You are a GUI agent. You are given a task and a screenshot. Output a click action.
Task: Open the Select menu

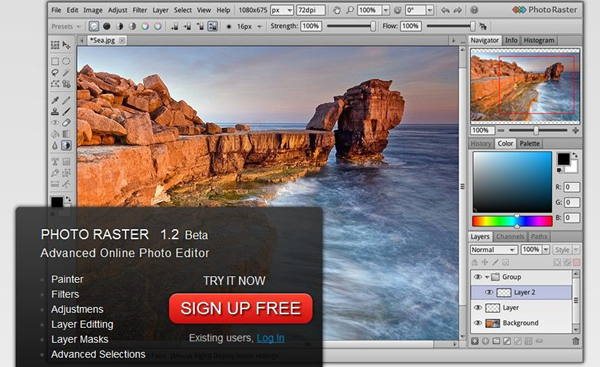click(x=183, y=10)
